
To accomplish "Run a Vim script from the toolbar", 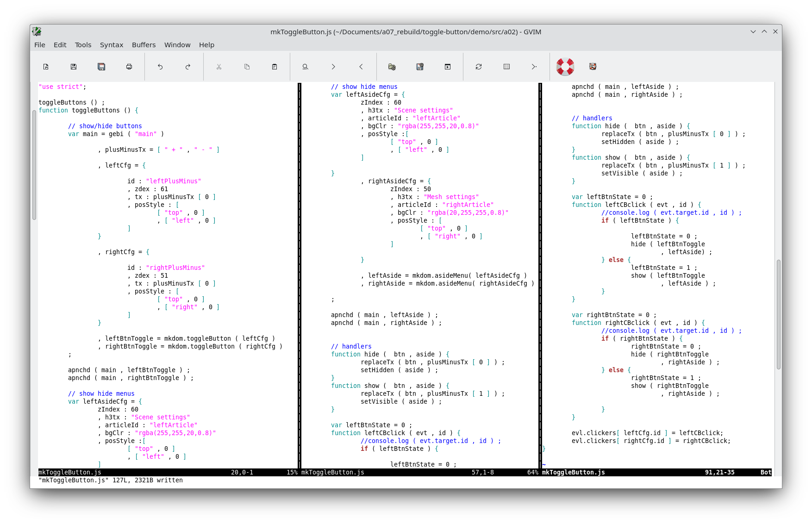I will click(x=448, y=67).
